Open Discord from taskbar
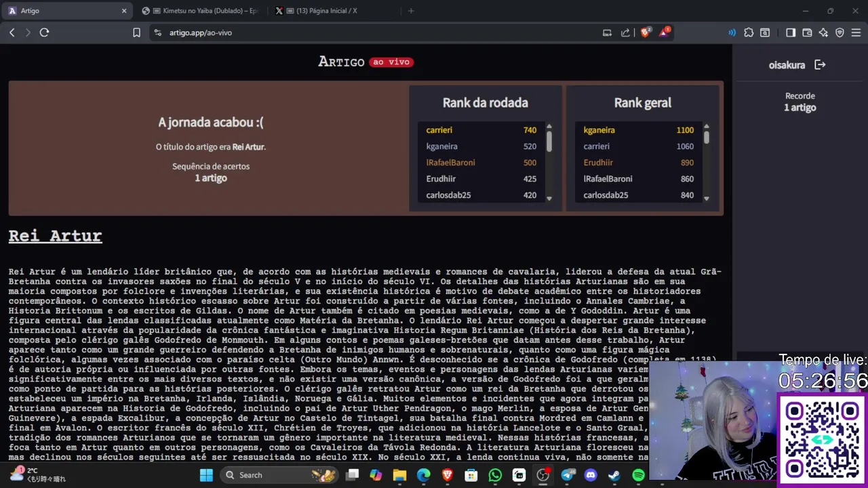 (591, 475)
